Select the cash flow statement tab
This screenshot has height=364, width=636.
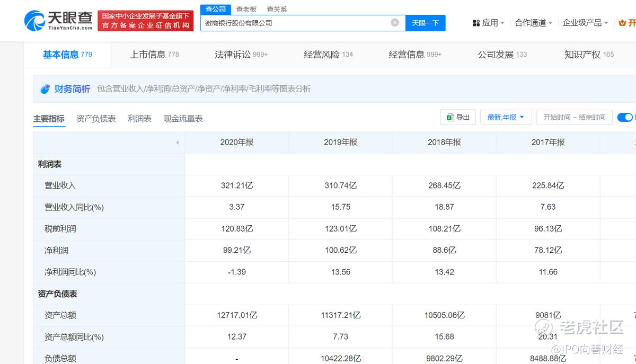click(183, 119)
